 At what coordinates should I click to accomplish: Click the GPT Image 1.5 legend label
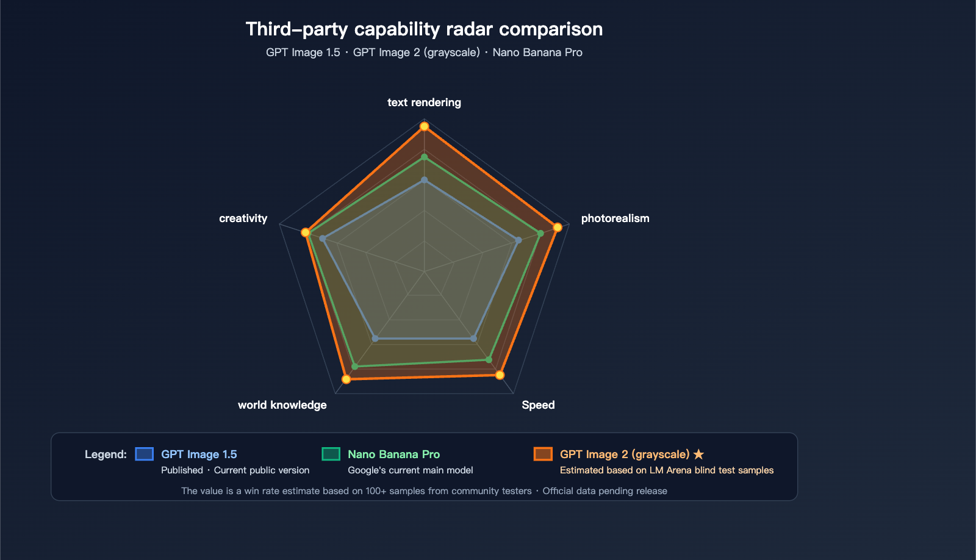coord(199,454)
